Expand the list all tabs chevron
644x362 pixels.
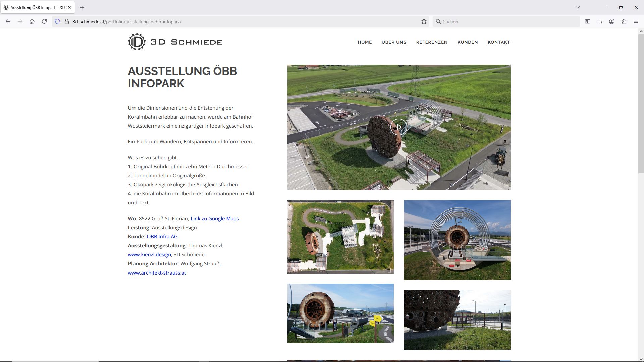[x=578, y=7]
